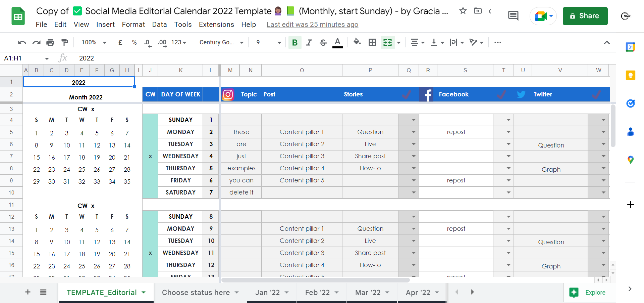The width and height of the screenshot is (644, 303).
Task: Click the Redo icon
Action: coord(36,42)
